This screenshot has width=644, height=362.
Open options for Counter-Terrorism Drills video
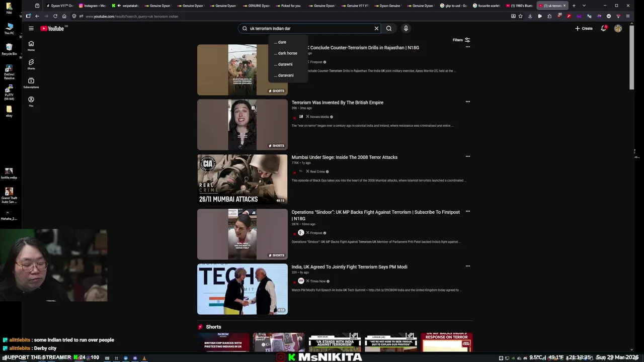pos(468,47)
